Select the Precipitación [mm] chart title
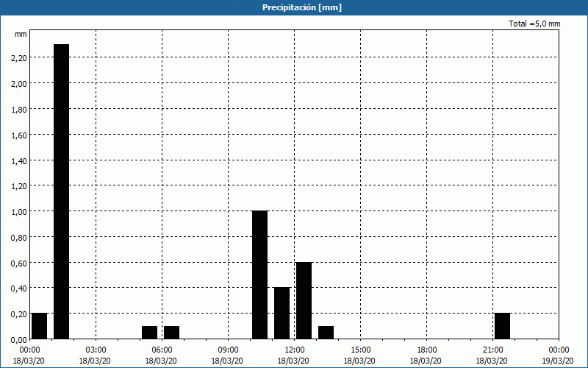Screen dimensions: 588x368 pos(302,7)
